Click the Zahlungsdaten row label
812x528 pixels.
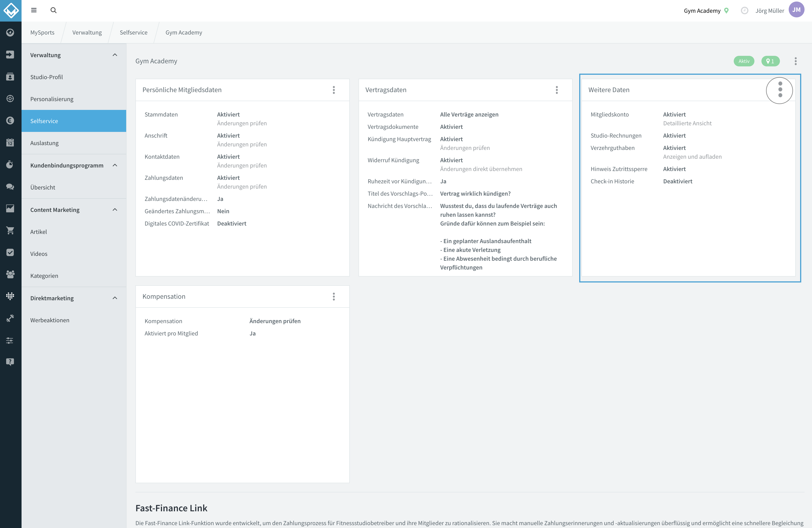pos(164,178)
